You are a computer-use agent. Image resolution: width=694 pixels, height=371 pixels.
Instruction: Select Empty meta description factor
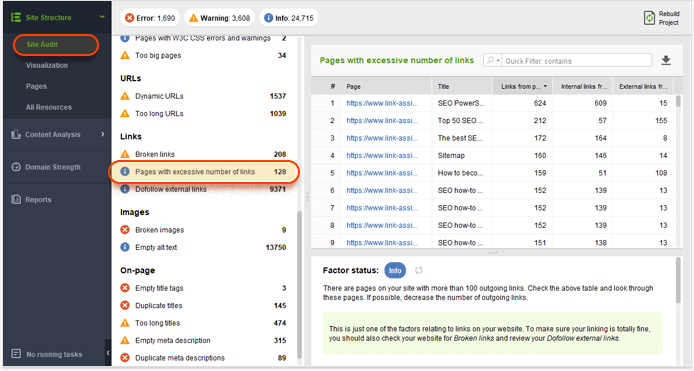coord(204,340)
